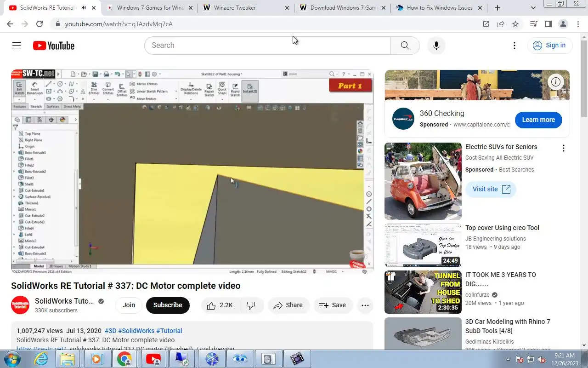This screenshot has width=588, height=368.
Task: Open Electric SUVs for Seniors car thumbnail
Action: [x=423, y=181]
